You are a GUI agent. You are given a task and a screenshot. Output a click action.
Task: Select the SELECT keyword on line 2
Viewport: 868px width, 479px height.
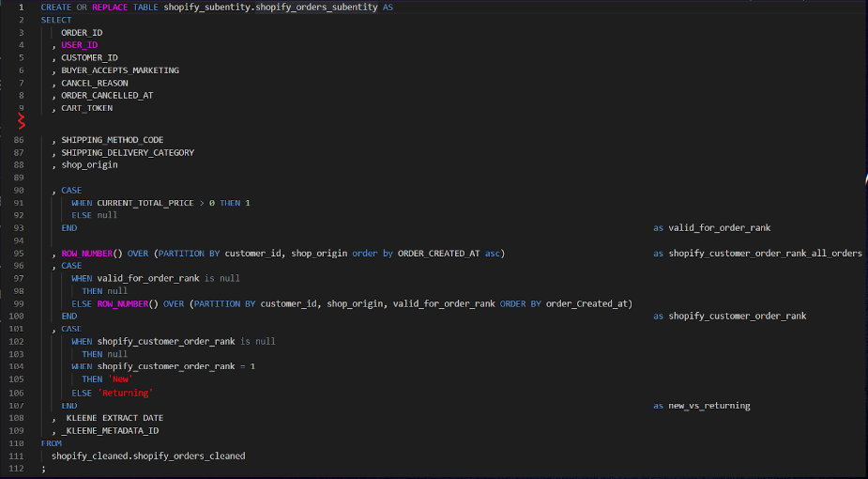[x=56, y=20]
